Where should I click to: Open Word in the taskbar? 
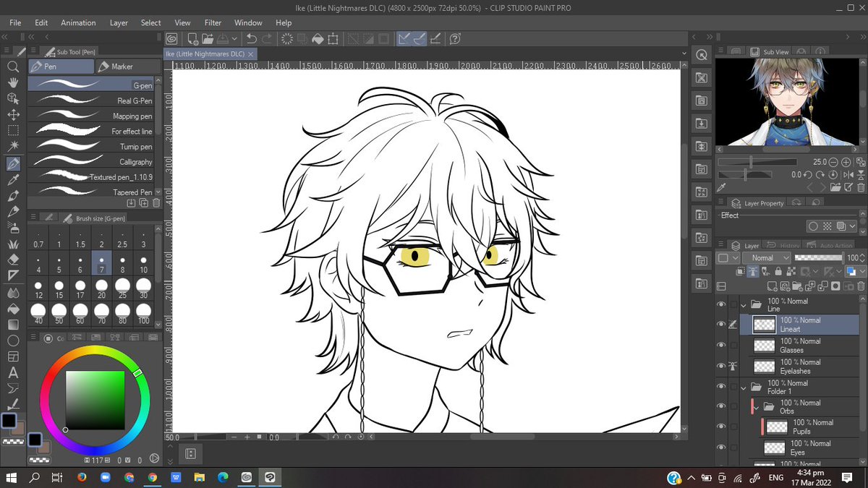coord(176,477)
